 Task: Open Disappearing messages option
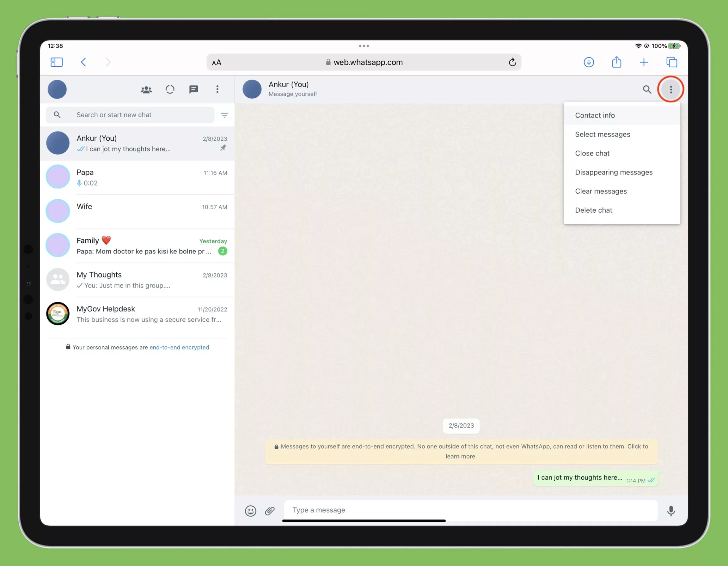622,172
